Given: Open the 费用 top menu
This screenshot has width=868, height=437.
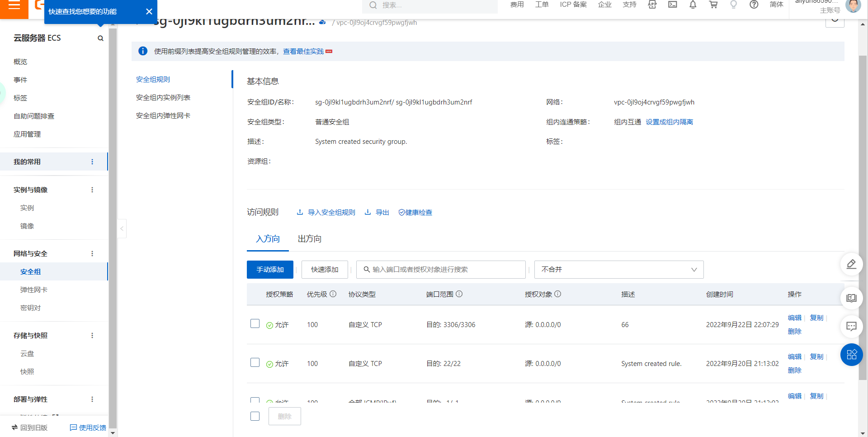Looking at the screenshot, I should tap(517, 5).
